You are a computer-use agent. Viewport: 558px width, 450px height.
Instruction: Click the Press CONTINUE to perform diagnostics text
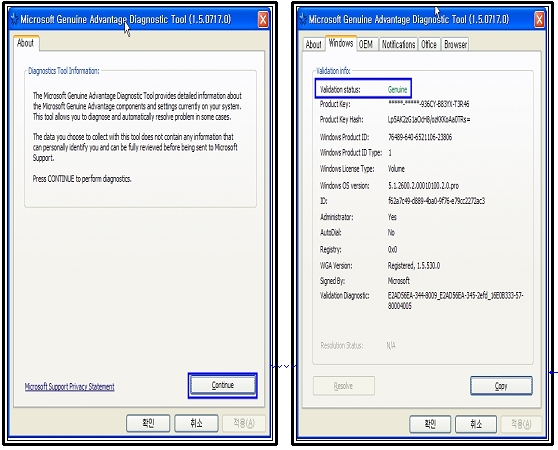click(82, 179)
